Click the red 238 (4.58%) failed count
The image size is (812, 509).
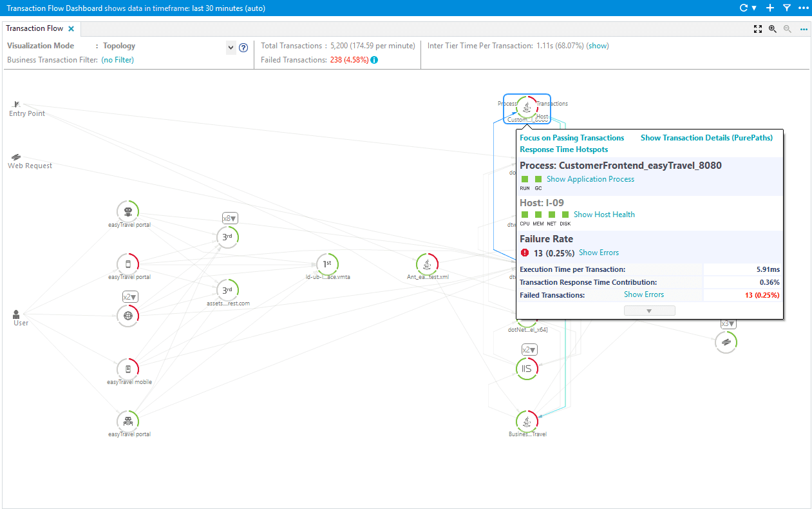pos(348,60)
